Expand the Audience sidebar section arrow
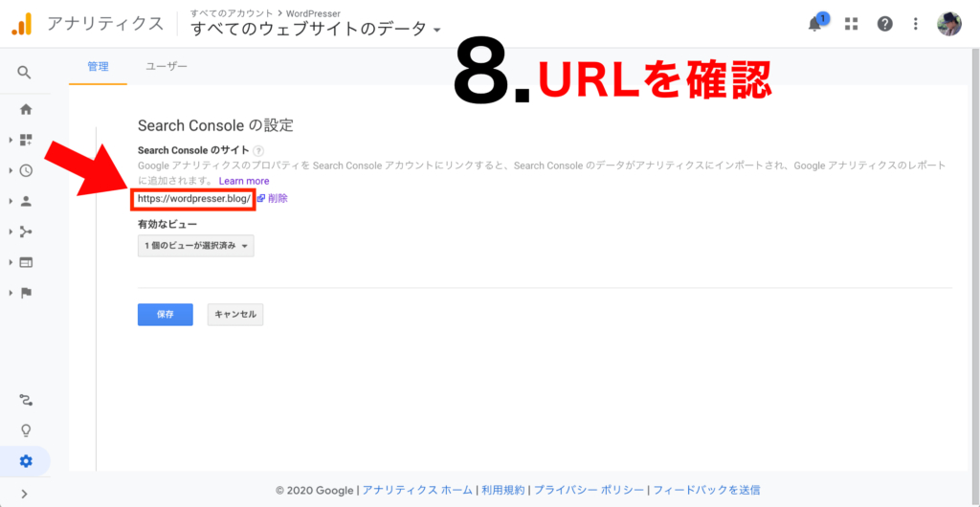The height and width of the screenshot is (507, 980). tap(11, 201)
